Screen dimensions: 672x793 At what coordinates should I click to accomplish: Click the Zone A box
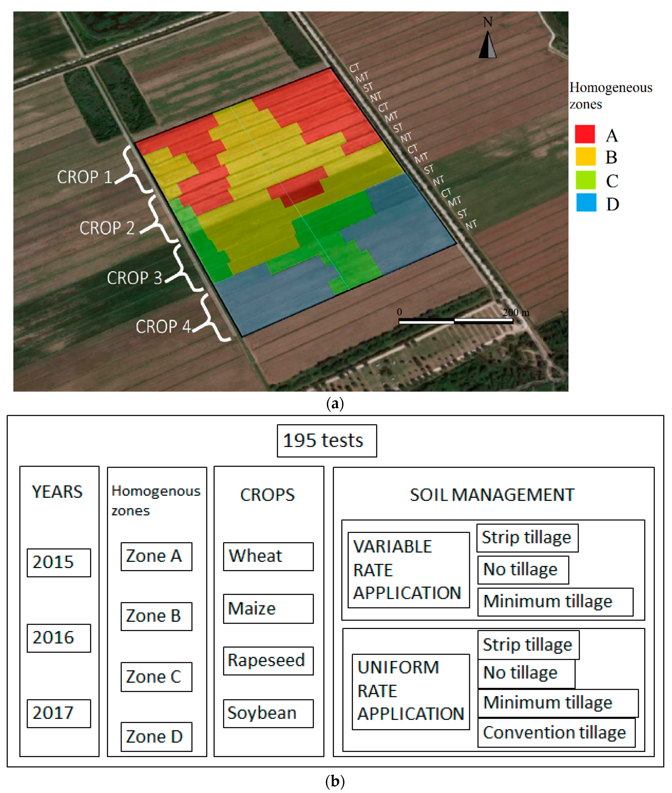point(156,556)
